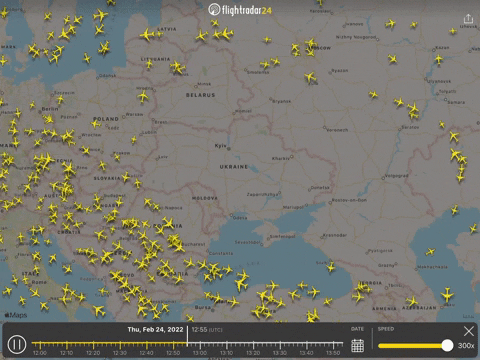
Task: Click the Flightradar24 logo
Action: [x=240, y=10]
